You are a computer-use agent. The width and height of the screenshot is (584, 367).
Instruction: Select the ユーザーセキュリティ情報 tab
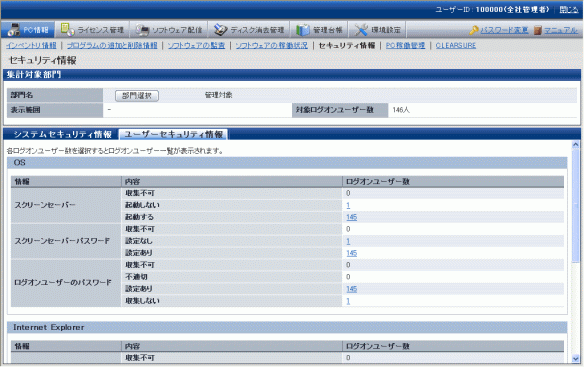(173, 135)
